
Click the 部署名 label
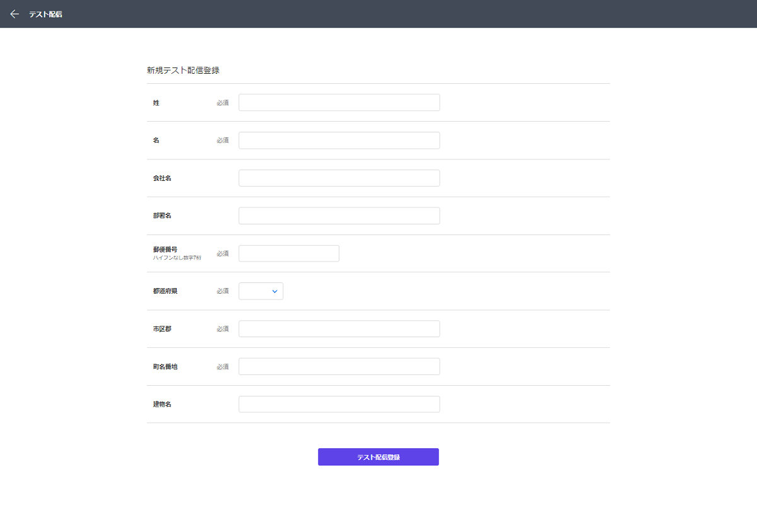(x=162, y=216)
